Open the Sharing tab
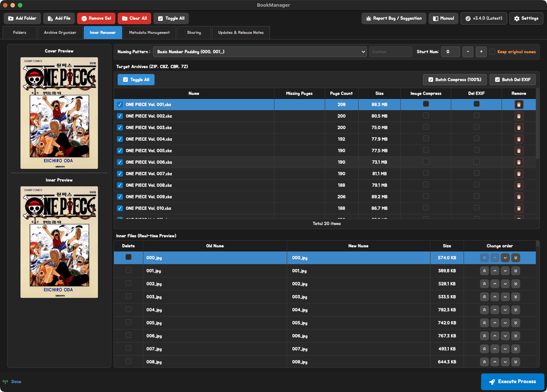 [194, 33]
